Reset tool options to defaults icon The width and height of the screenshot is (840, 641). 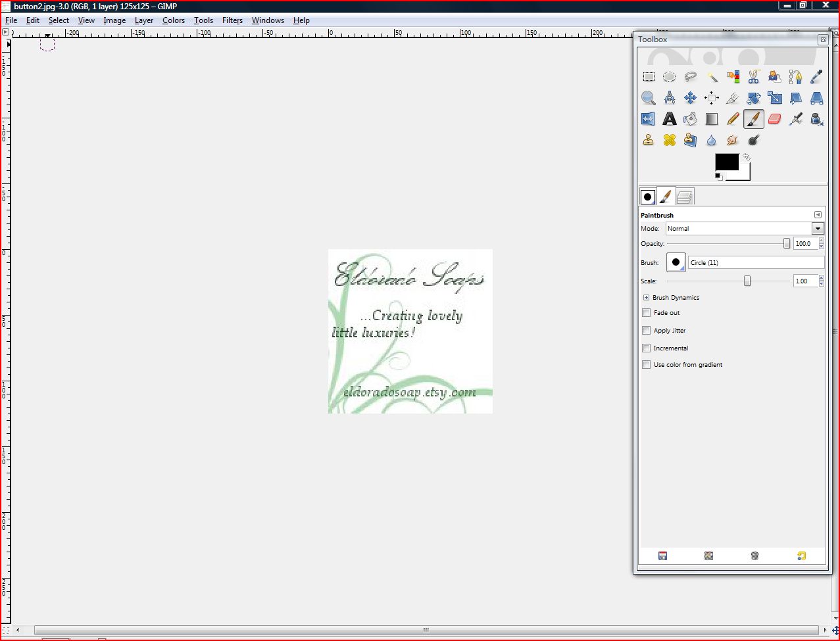801,556
